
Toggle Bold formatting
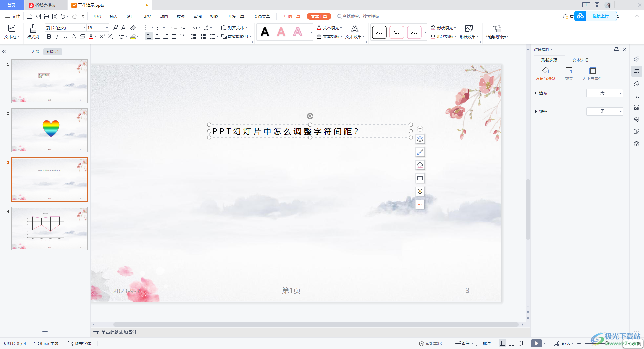tap(49, 36)
